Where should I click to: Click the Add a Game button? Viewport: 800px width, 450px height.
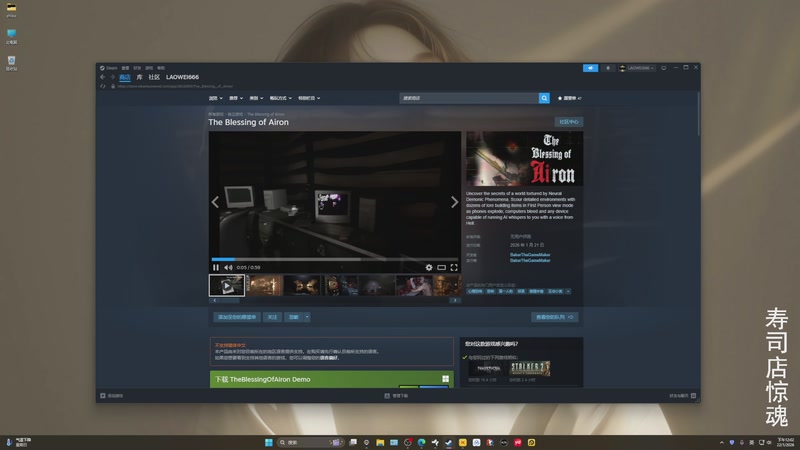[112, 395]
